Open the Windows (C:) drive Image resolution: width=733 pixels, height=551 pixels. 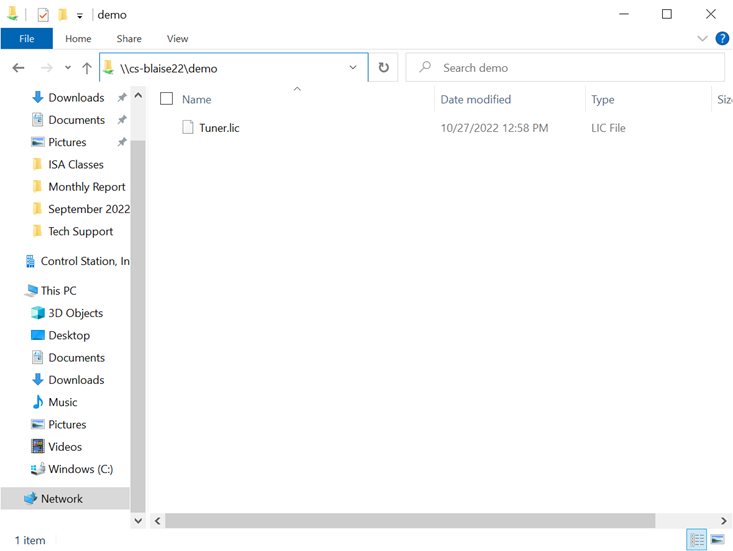tap(80, 469)
